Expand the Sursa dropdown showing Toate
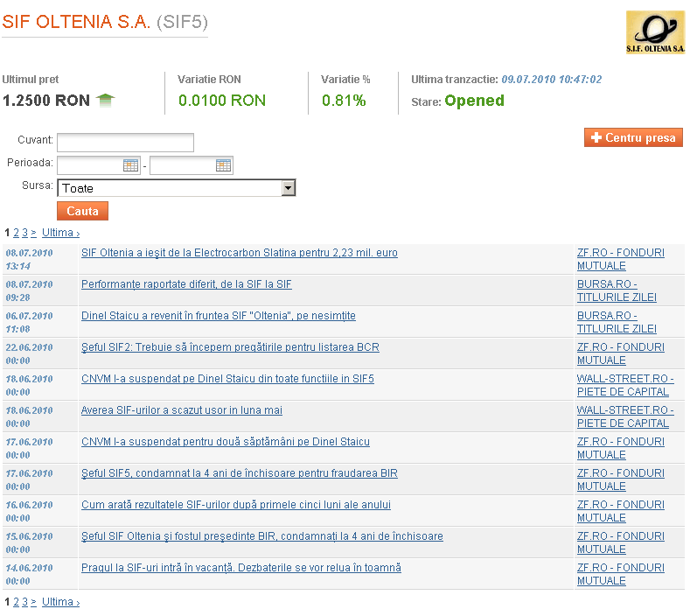The image size is (690, 616). click(x=288, y=188)
